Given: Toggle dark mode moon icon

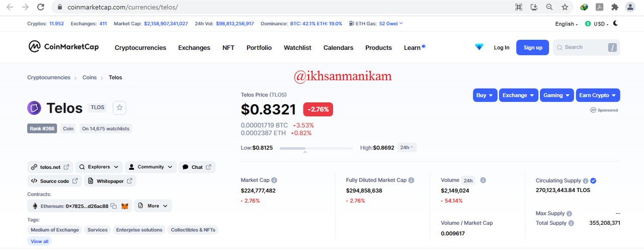Looking at the screenshot, I should click(x=616, y=24).
